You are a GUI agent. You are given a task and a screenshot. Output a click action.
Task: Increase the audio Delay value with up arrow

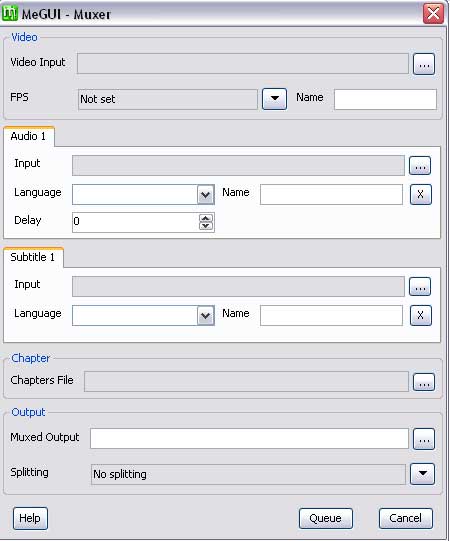(206, 218)
